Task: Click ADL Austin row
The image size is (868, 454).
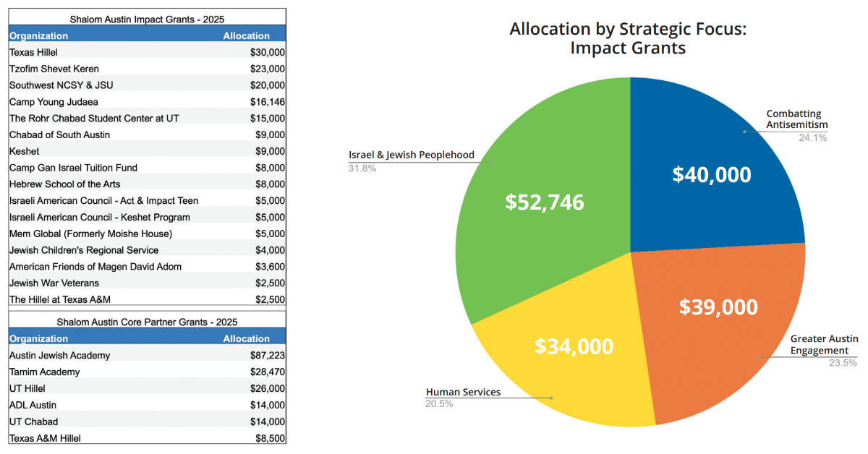Action: pos(147,405)
